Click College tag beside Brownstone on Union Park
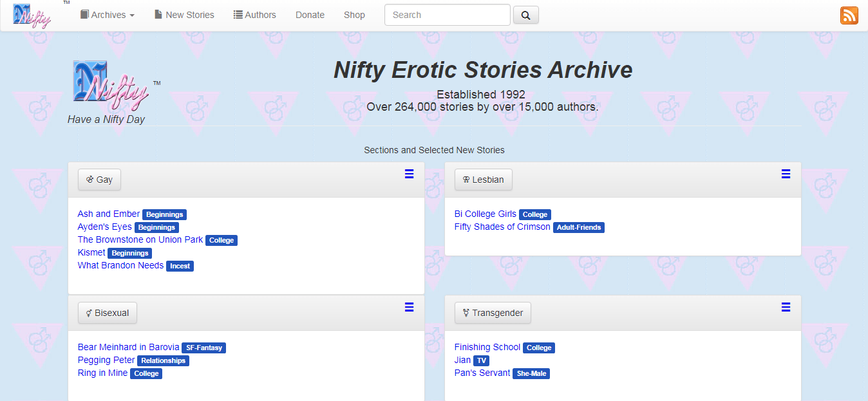 (222, 240)
